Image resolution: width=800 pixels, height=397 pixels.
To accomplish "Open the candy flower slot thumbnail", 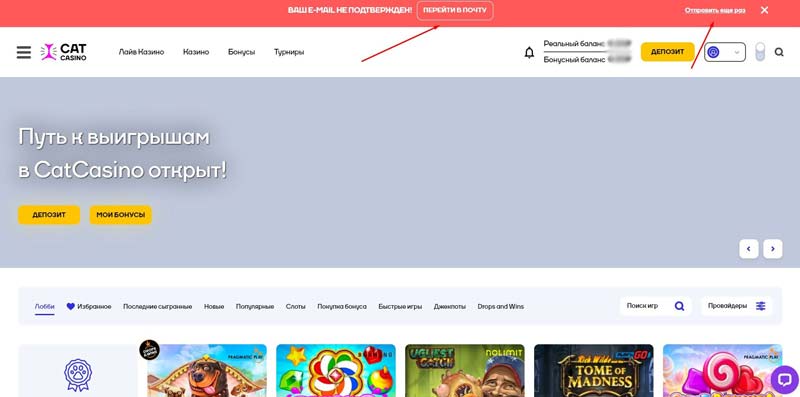I will pos(336,371).
